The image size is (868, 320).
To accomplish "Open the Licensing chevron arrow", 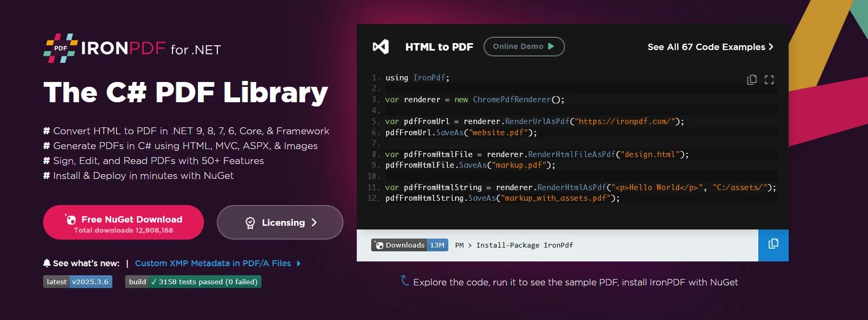I will click(x=314, y=223).
